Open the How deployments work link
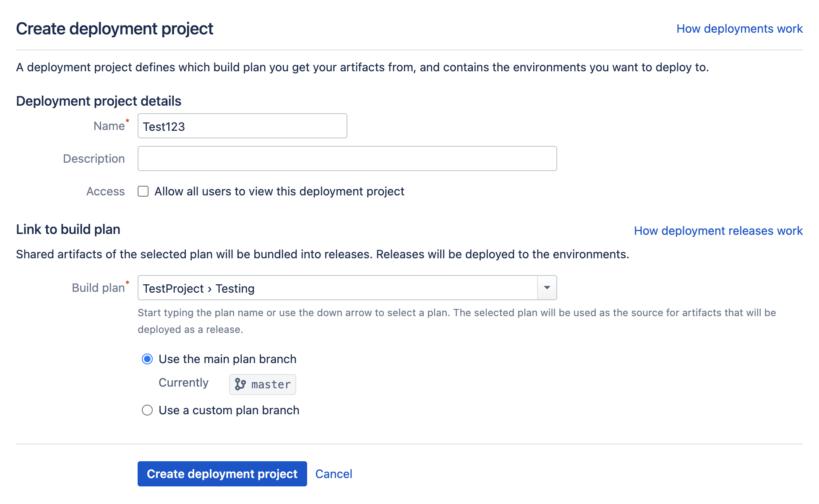This screenshot has width=819, height=504. [x=739, y=29]
